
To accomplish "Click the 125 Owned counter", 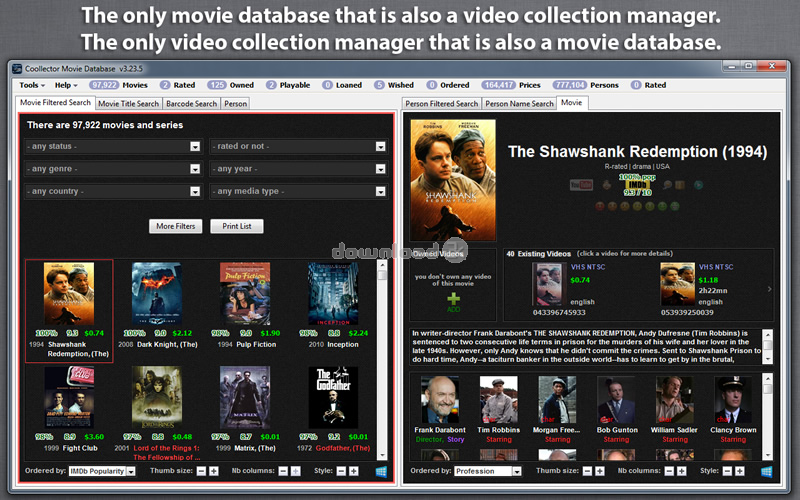I will coord(231,85).
